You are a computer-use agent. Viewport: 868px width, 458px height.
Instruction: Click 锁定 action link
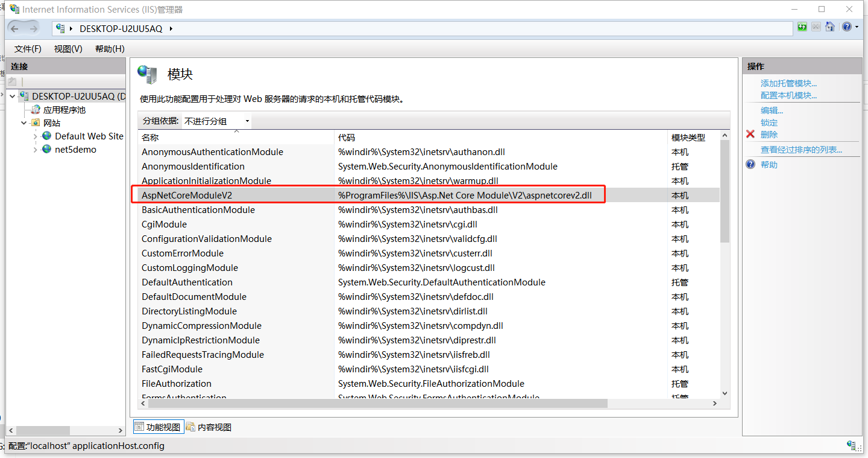tap(769, 122)
